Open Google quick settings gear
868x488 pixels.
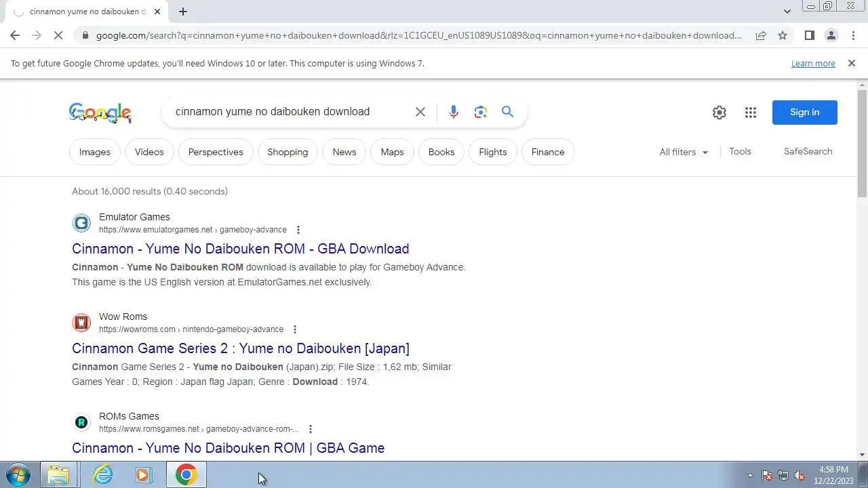719,113
